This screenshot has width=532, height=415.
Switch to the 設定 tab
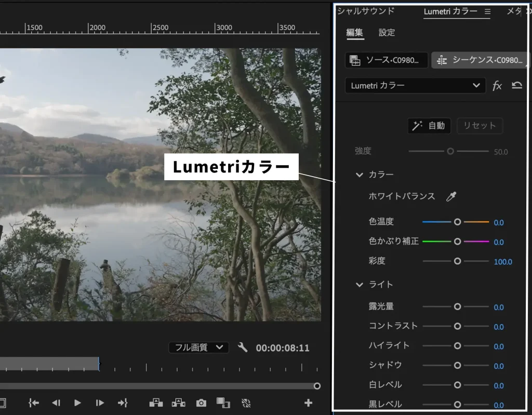(387, 32)
